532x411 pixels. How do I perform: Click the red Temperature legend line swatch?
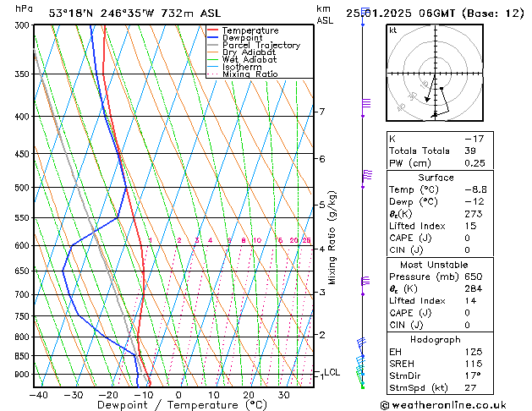coord(213,30)
